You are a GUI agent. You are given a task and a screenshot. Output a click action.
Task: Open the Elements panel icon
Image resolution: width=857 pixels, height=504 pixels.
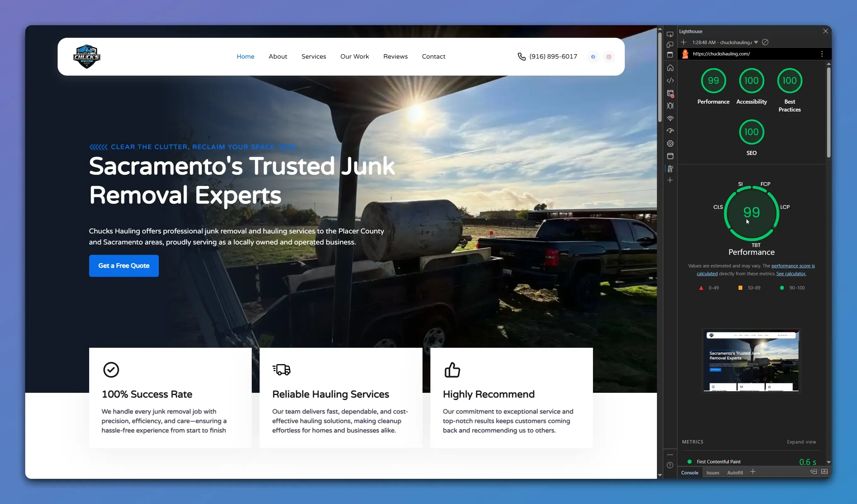pyautogui.click(x=670, y=81)
